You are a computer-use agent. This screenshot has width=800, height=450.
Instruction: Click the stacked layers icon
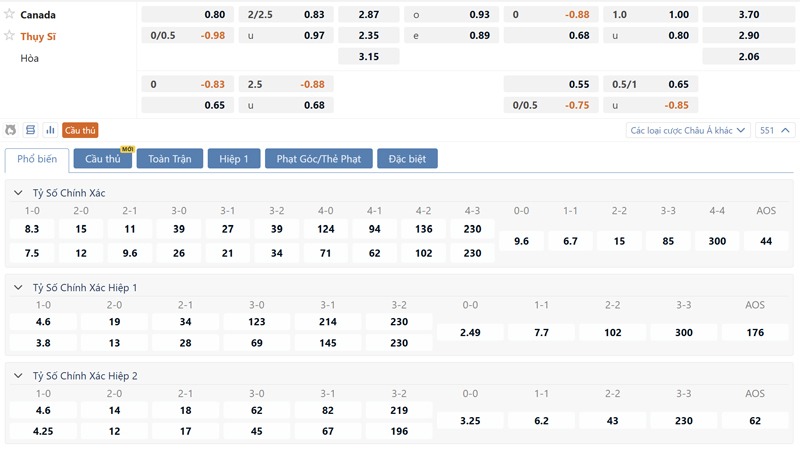click(x=31, y=130)
